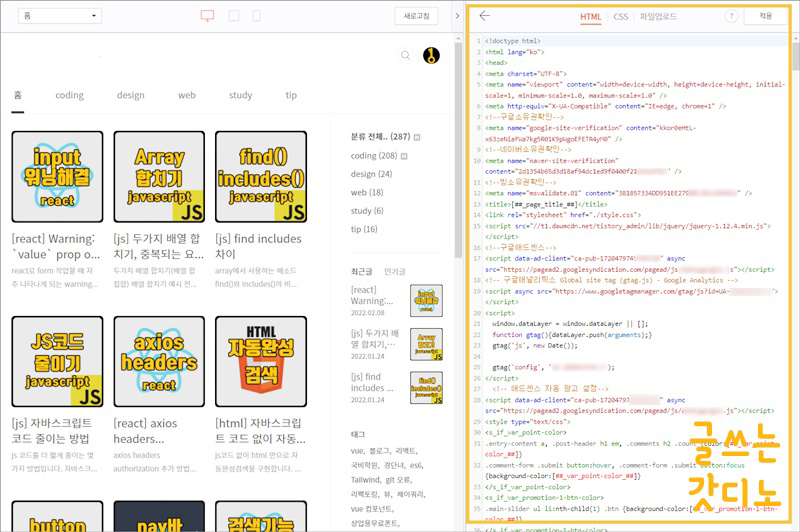The image size is (800, 532).
Task: Click the black profile avatar icon
Action: pos(432,55)
